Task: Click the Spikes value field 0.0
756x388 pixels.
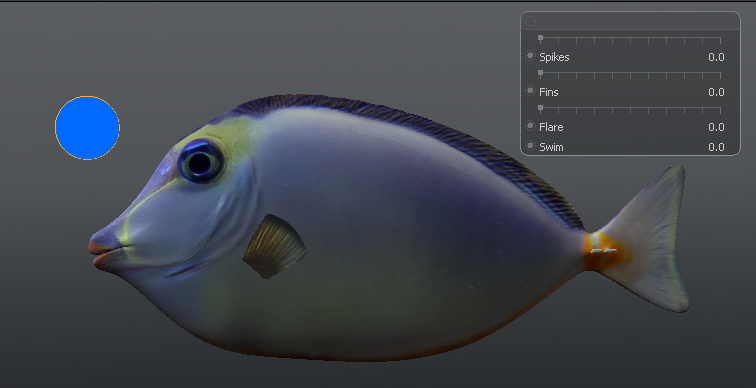Action: [716, 57]
